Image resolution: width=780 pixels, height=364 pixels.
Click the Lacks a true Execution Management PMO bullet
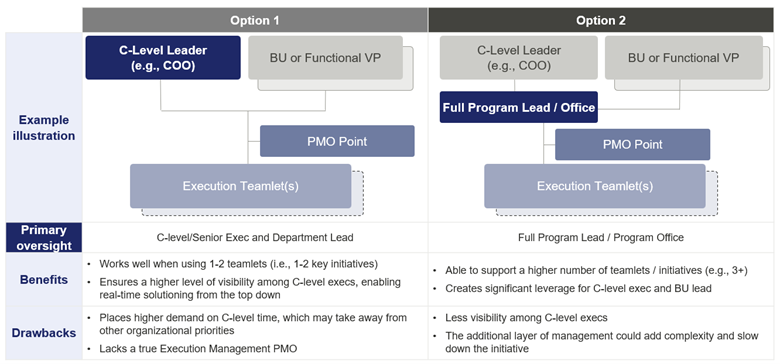coord(193,349)
